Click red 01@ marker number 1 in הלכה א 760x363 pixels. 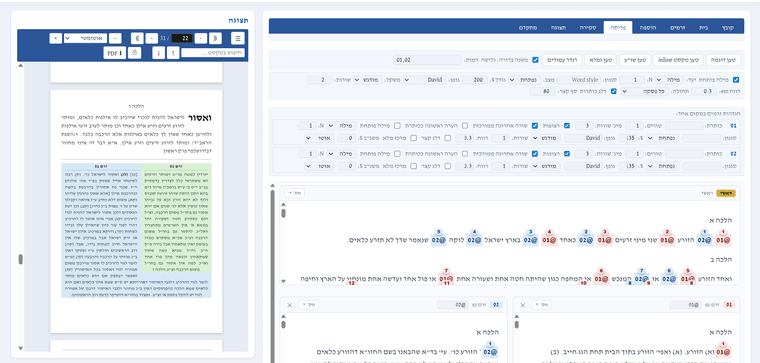coord(724,239)
